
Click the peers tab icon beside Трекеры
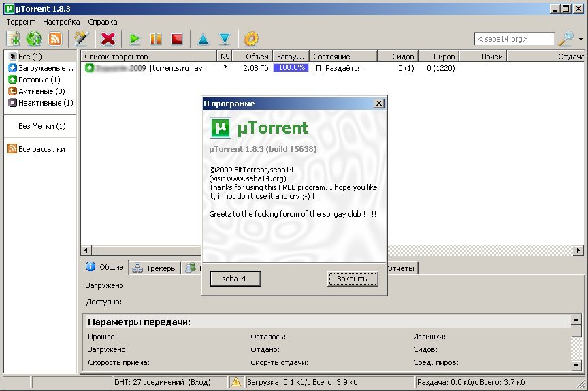(191, 268)
